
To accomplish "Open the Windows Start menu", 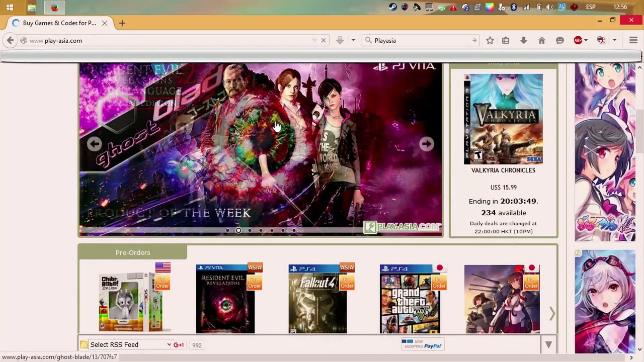I will [x=10, y=8].
